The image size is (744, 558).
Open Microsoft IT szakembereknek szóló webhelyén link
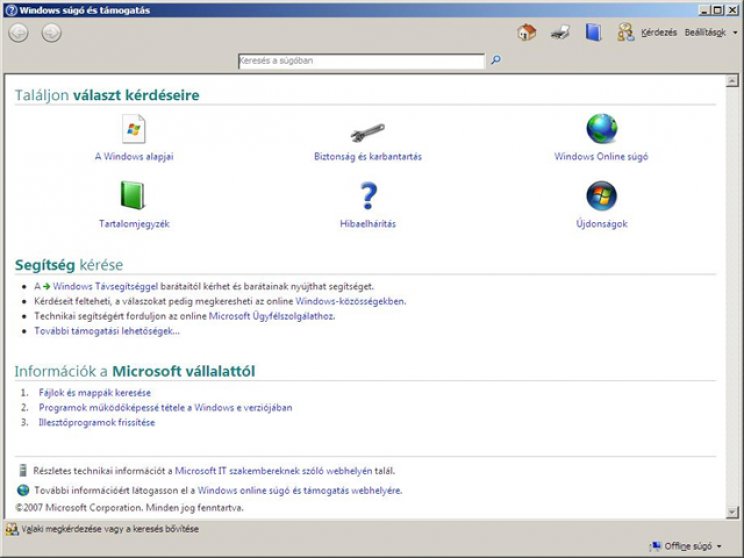274,471
